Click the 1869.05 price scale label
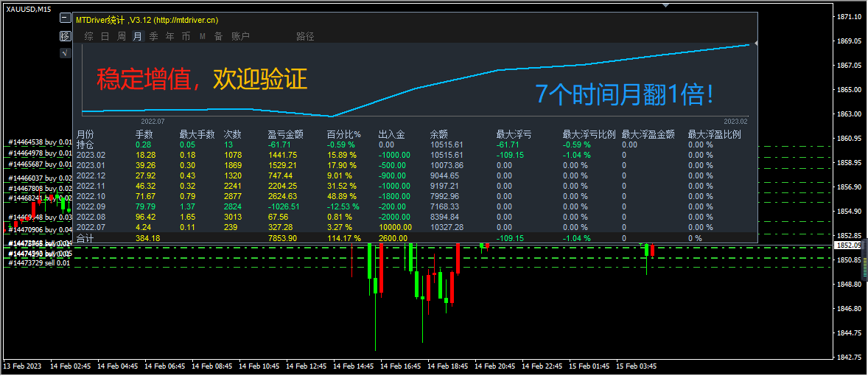 849,41
